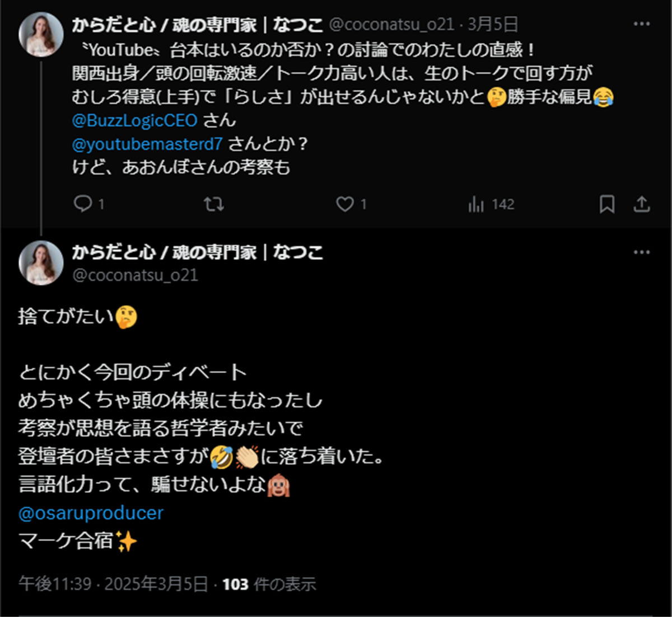Image resolution: width=672 pixels, height=617 pixels.
Task: Like the first tweet with heart icon
Action: (344, 204)
